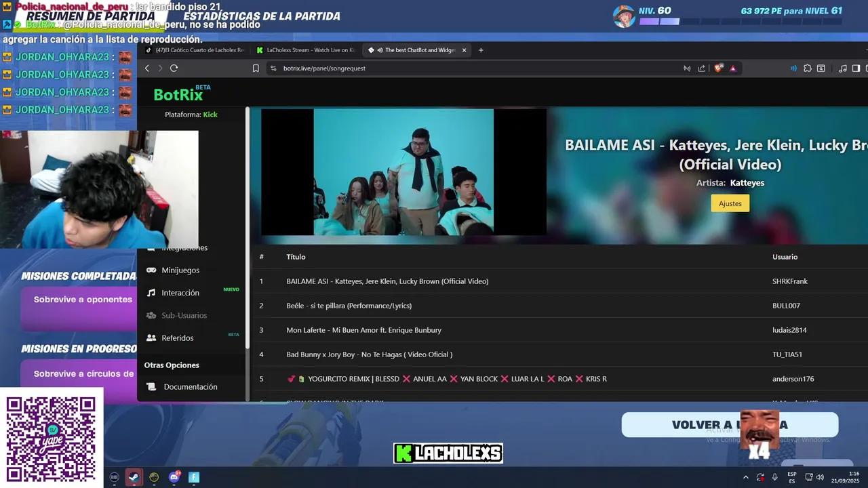868x488 pixels.
Task: Click the BAILAME ASI video player
Action: point(403,172)
